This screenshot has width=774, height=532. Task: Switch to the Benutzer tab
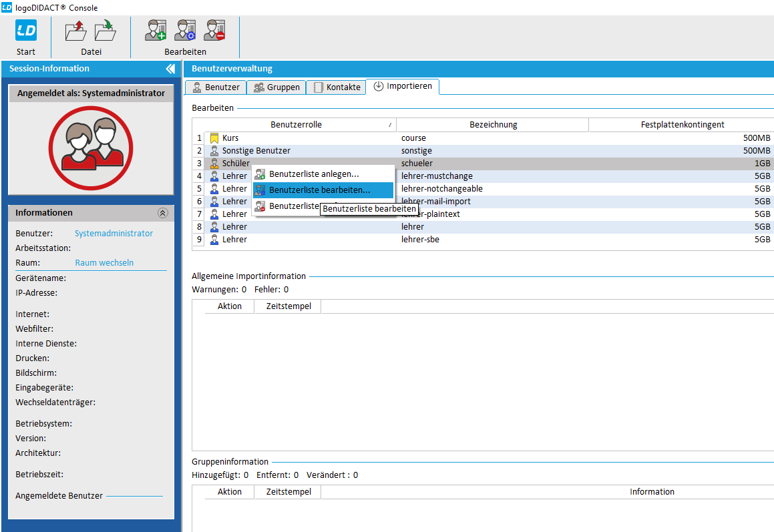(x=216, y=87)
